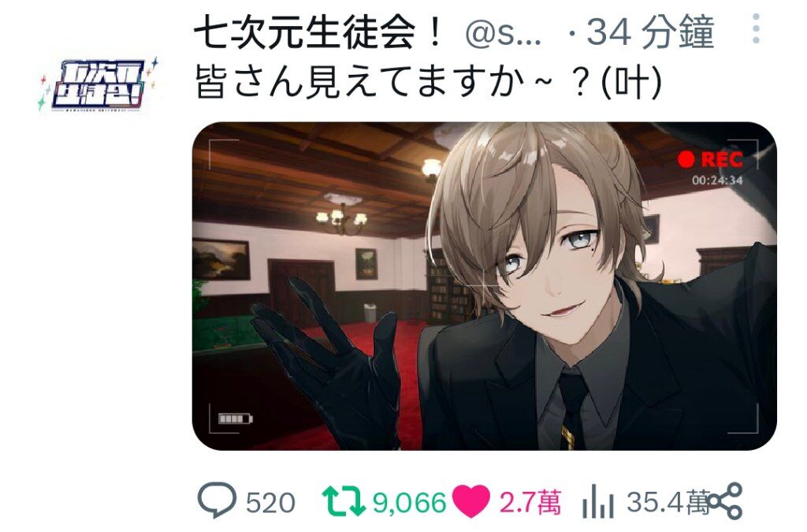Click the red REC indicator in image

(x=711, y=159)
